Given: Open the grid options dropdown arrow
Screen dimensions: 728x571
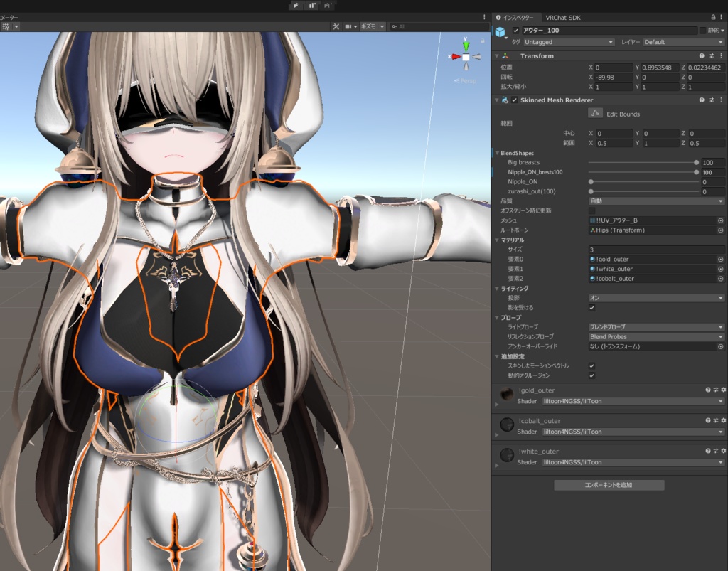Looking at the screenshot, I should click(16, 26).
